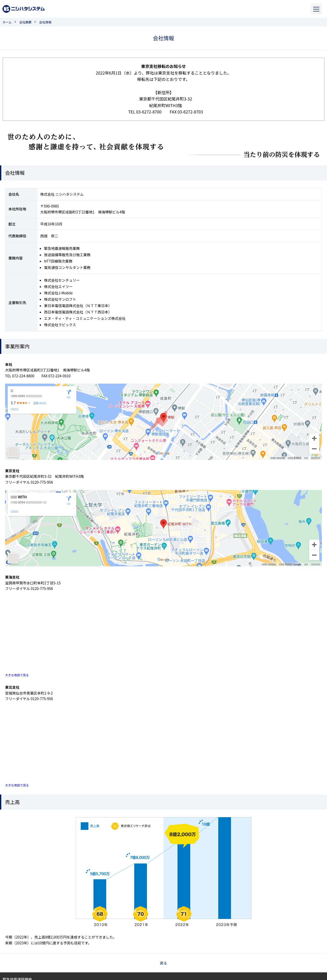
Task: Zoom in on the Tokyo branch map
Action: (314, 545)
